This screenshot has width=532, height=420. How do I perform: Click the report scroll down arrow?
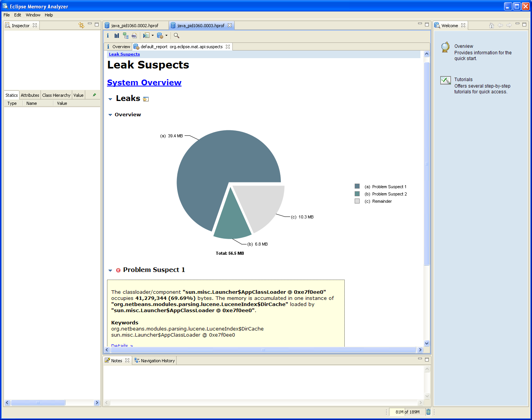(427, 343)
